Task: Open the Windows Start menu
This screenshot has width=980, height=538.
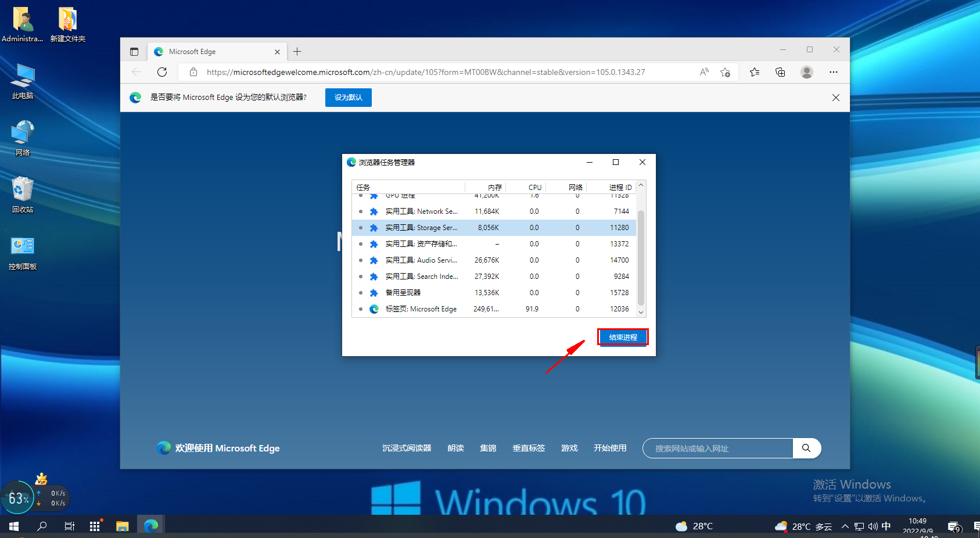Action: [x=14, y=526]
